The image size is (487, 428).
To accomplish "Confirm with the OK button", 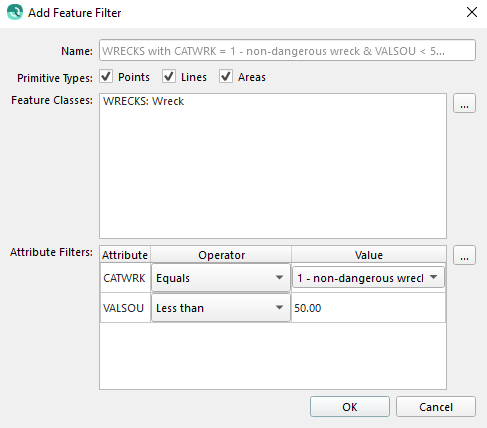I will coord(350,407).
